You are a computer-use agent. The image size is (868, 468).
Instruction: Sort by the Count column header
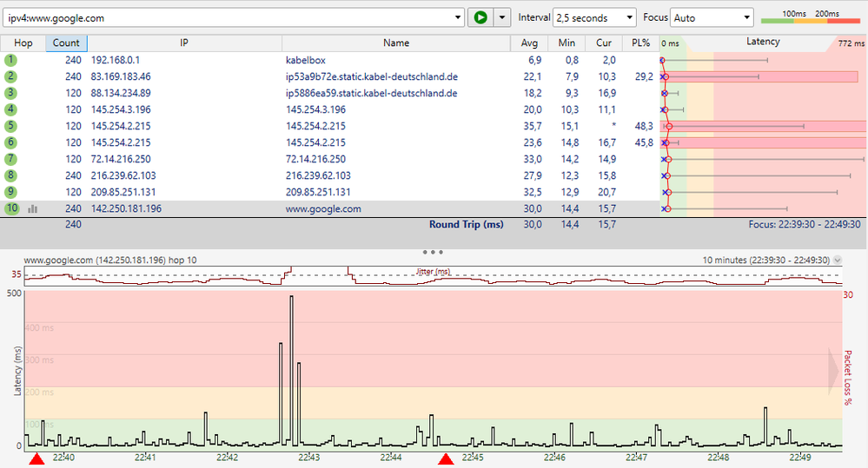(66, 43)
